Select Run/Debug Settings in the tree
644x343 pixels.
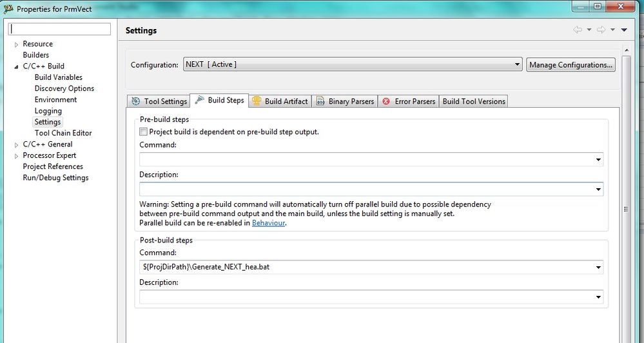[55, 177]
